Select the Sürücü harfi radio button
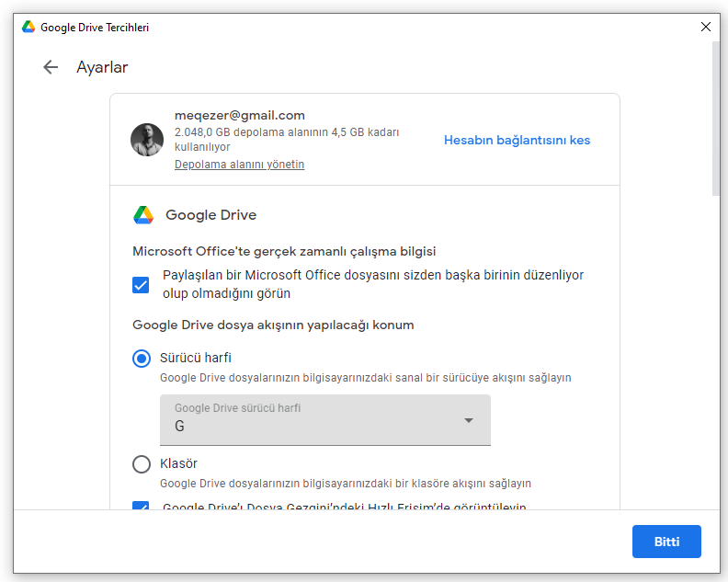The image size is (728, 582). click(x=142, y=359)
